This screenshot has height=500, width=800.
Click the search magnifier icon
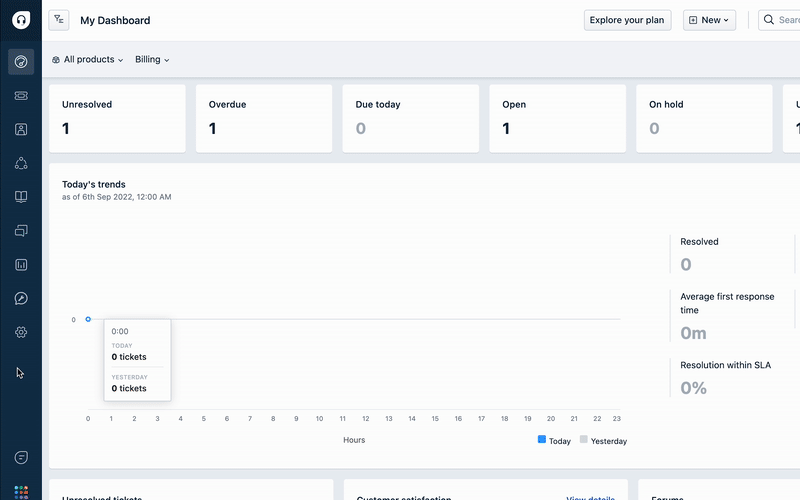coord(768,20)
